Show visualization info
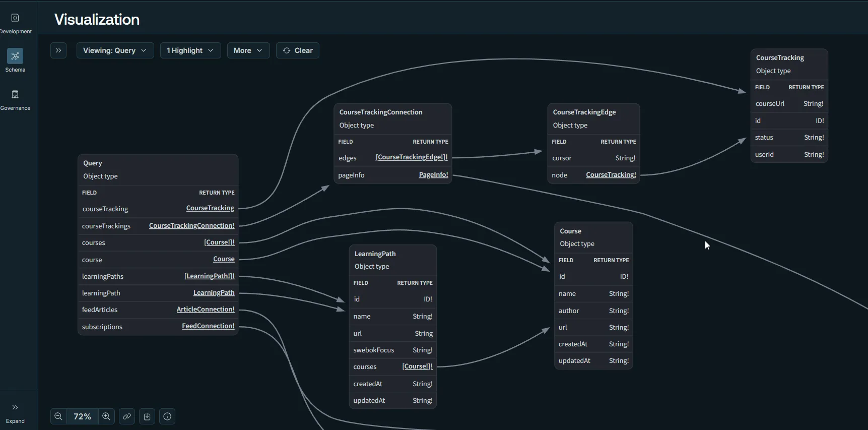The height and width of the screenshot is (430, 868). point(167,416)
